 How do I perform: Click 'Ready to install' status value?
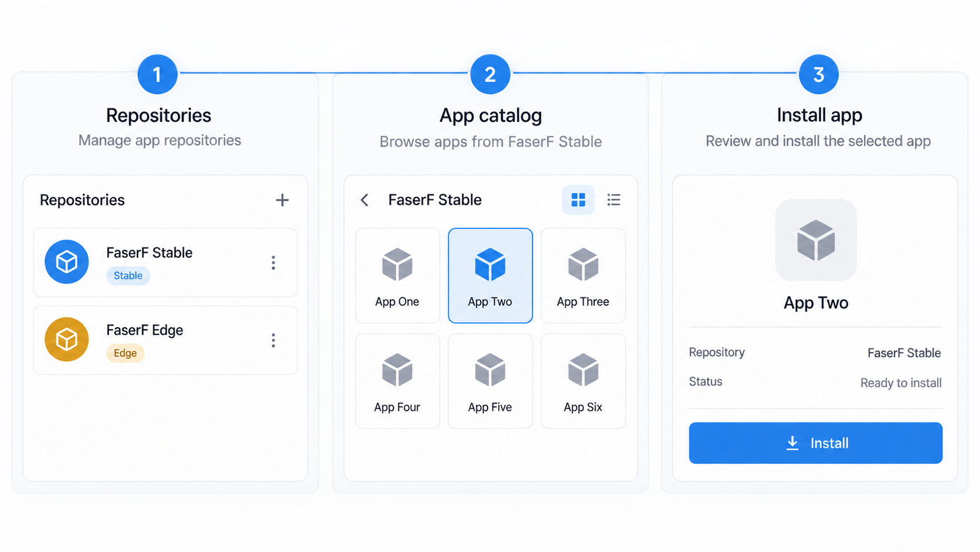point(901,383)
